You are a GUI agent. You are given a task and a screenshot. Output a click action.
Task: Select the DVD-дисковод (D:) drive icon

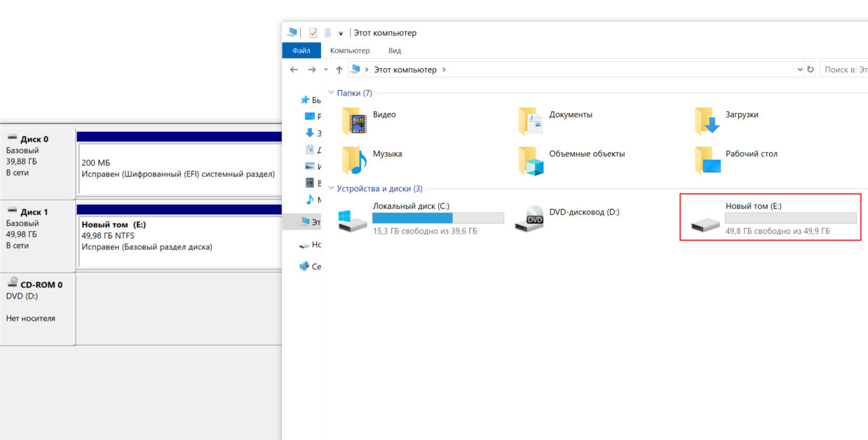tap(531, 219)
